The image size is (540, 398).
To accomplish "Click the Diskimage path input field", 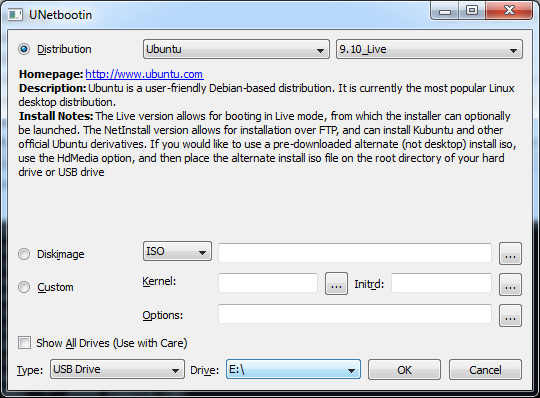I will click(355, 253).
